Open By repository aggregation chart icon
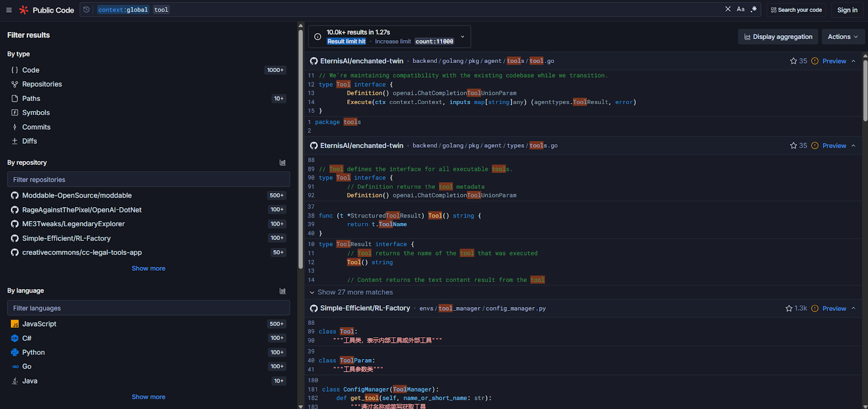This screenshot has height=409, width=868. coord(283,163)
